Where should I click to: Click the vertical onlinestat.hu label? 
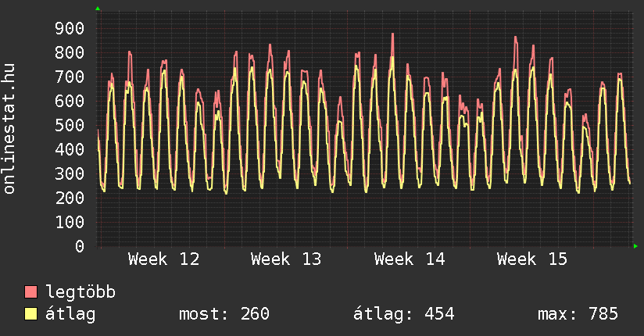pos(10,130)
